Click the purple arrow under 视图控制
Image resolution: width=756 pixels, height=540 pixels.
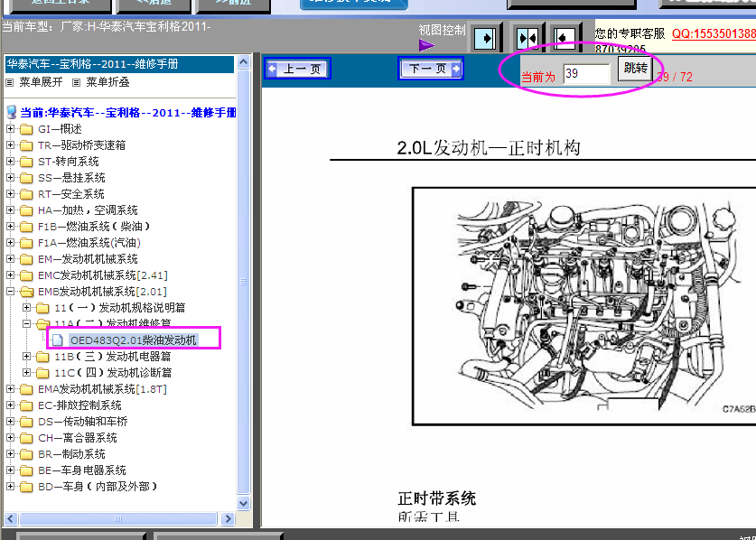pos(426,45)
